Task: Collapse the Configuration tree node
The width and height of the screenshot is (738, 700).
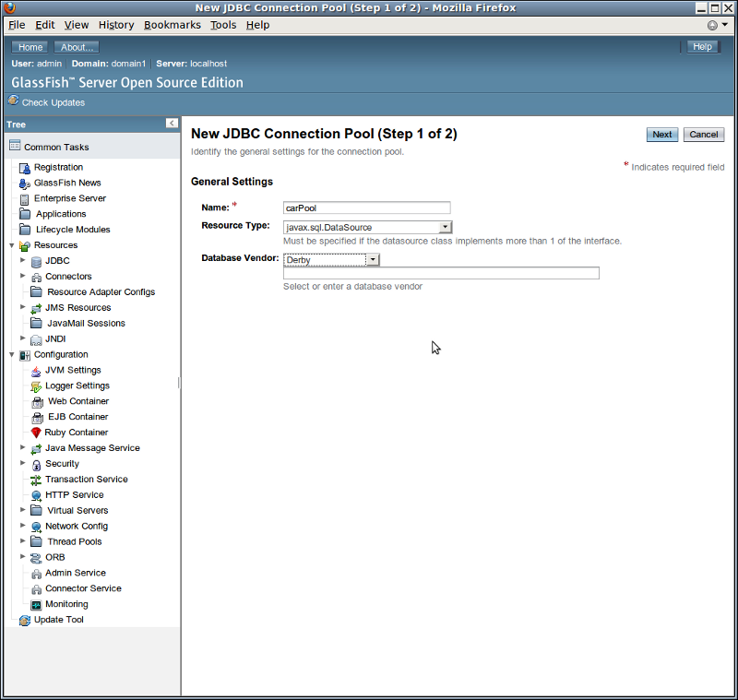Action: click(12, 354)
